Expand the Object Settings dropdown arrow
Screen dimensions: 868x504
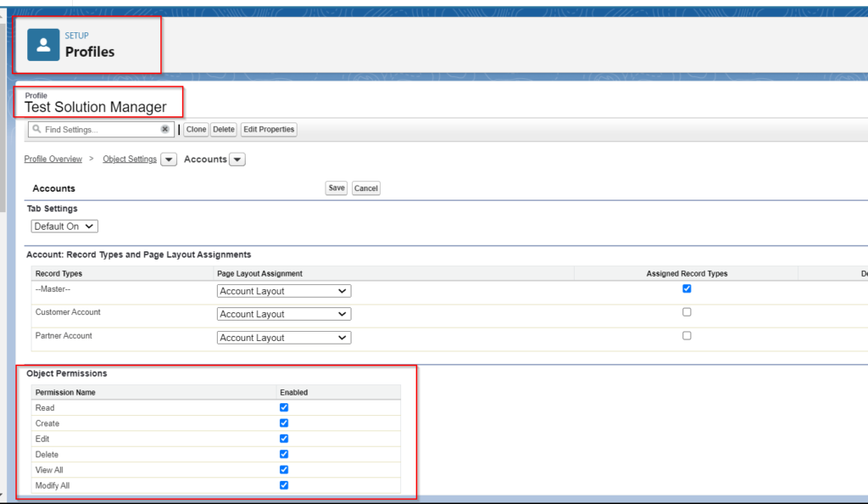(x=169, y=160)
